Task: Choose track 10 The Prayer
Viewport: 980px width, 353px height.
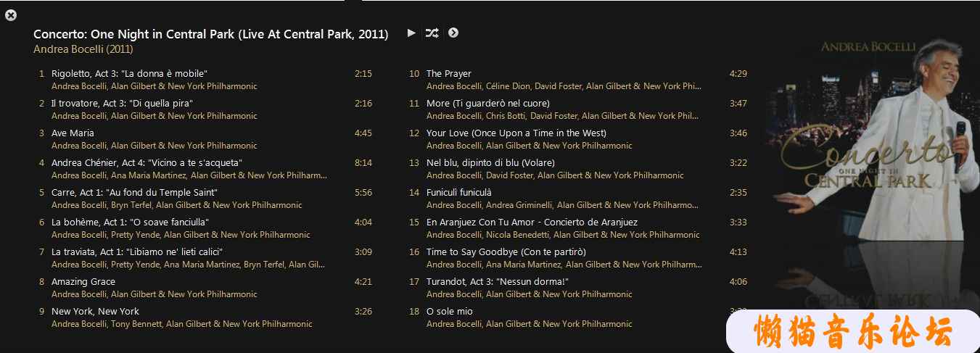Action: [x=448, y=73]
